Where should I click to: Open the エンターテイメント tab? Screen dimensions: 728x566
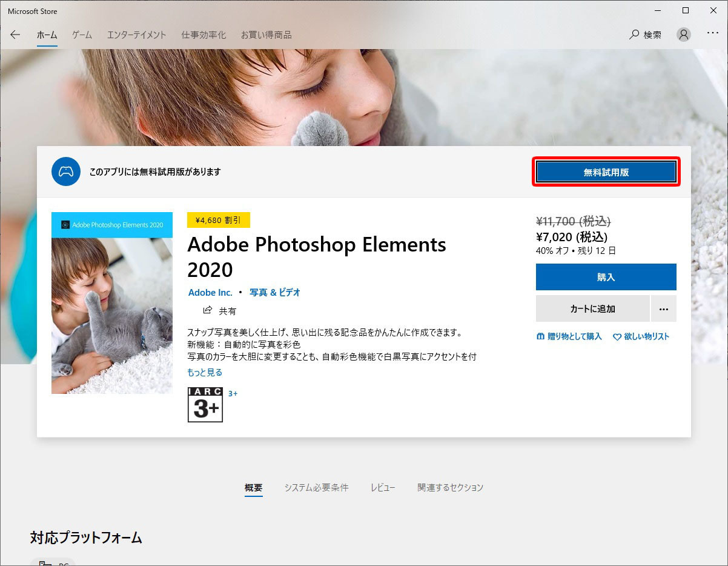point(136,35)
